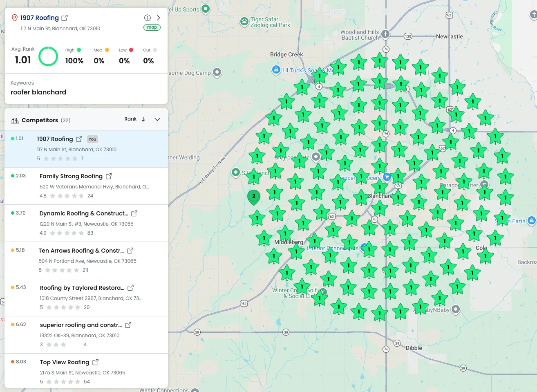Click superior roofing address 13322 OK-39
Viewport: 537px width, 392px height.
80,336
